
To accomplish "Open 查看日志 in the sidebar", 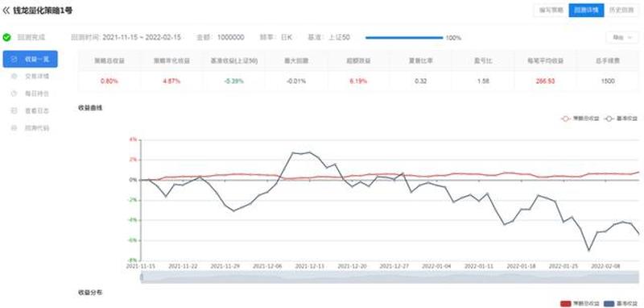I will point(30,110).
